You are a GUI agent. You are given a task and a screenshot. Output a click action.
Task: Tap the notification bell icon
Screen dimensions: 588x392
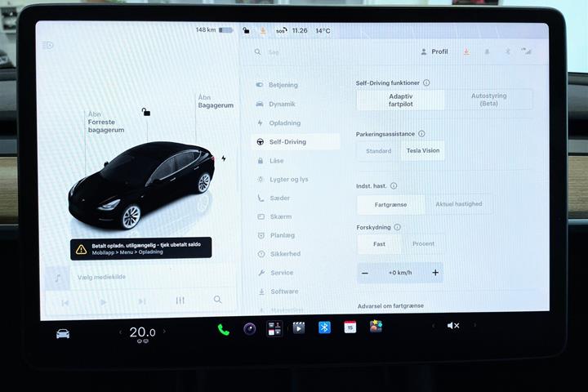[487, 51]
